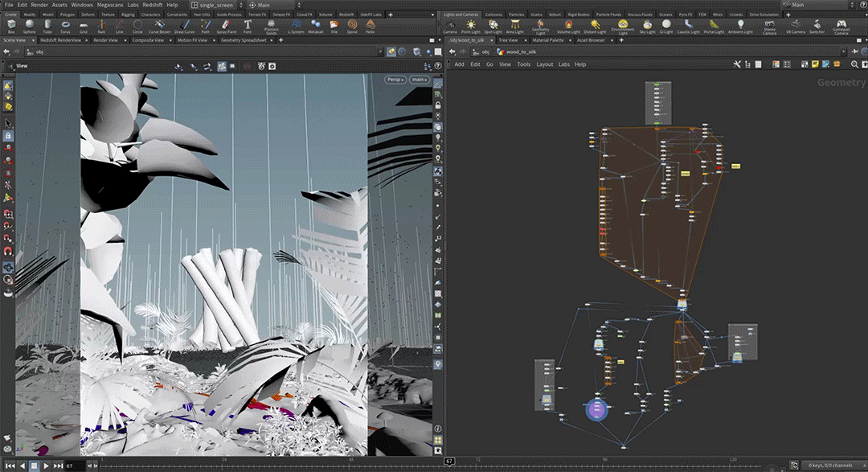Open the Layout menu in network editor
This screenshot has width=868, height=472.
tap(544, 64)
